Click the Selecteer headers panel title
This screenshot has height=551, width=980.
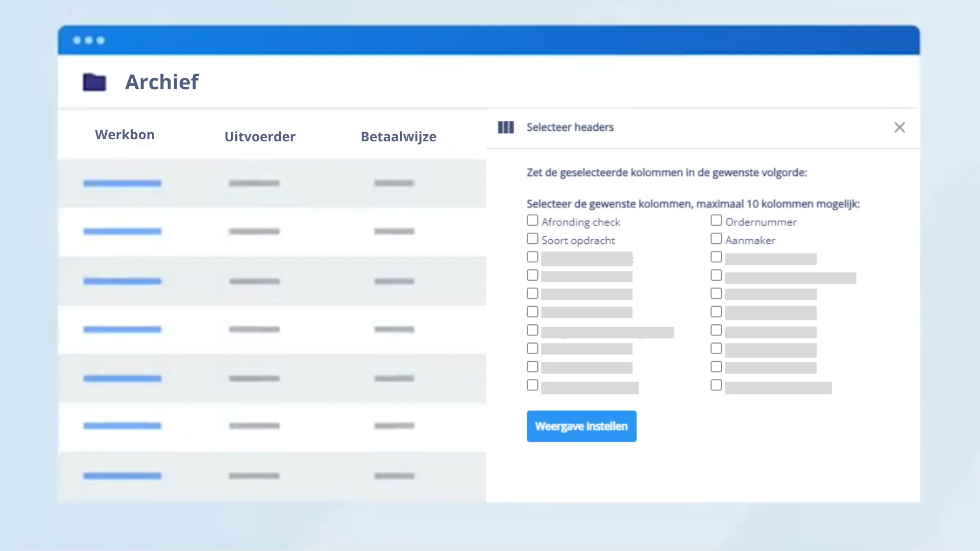570,127
